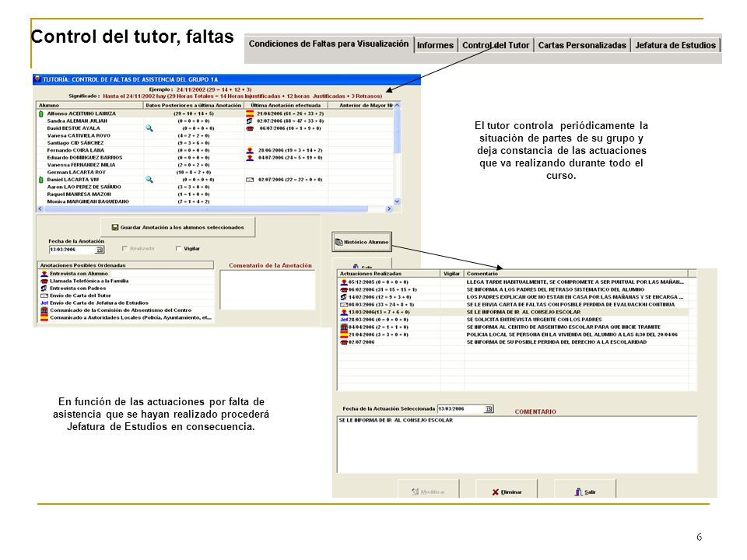
Task: Click the COMENTARIO box reading SE LE INFORMA DE IR AL CONSEJO ESCOLAR
Action: tap(517, 444)
